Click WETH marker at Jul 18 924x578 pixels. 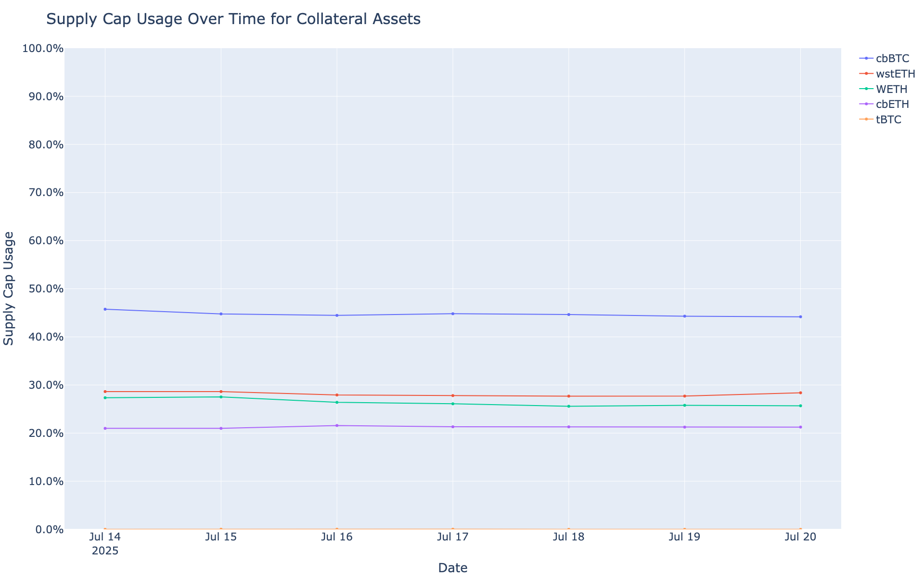(x=569, y=407)
